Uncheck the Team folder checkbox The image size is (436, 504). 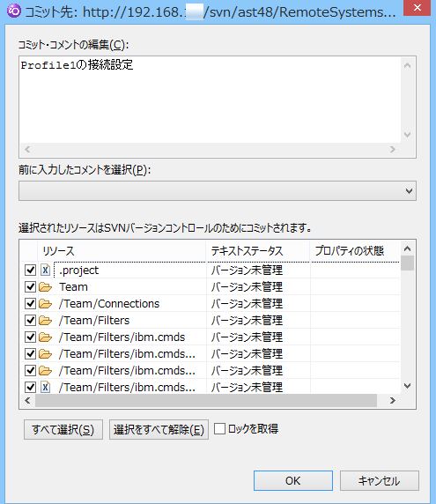pyautogui.click(x=30, y=286)
